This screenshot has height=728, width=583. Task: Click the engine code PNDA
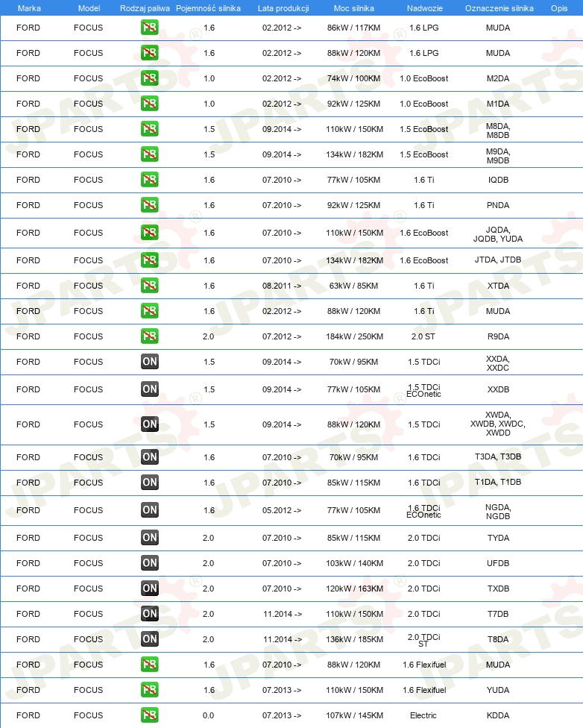(x=498, y=205)
